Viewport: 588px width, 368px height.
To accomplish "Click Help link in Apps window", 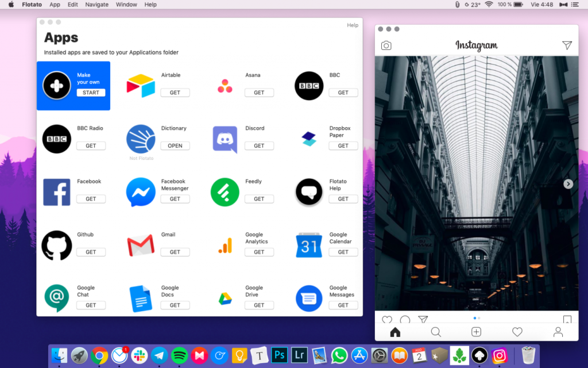I will click(353, 25).
